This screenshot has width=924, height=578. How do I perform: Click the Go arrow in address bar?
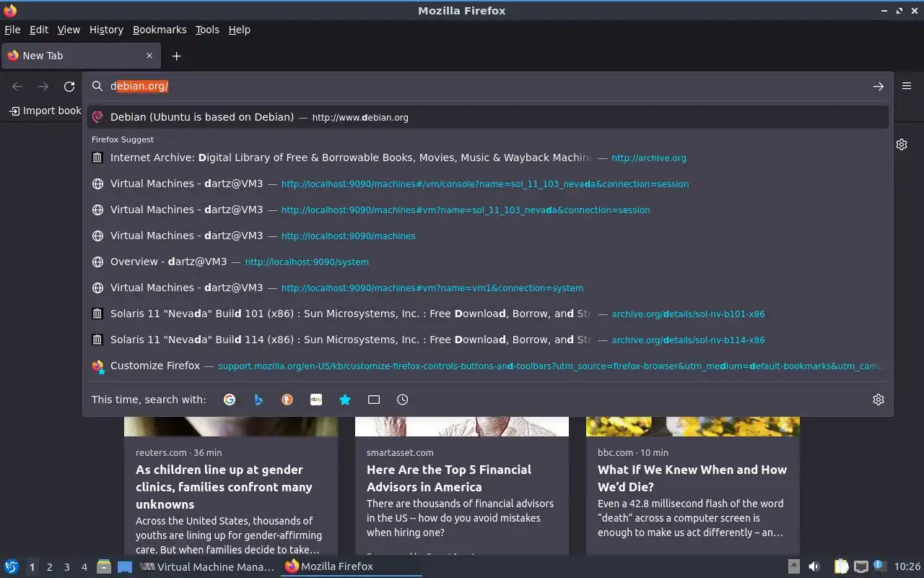tap(878, 86)
